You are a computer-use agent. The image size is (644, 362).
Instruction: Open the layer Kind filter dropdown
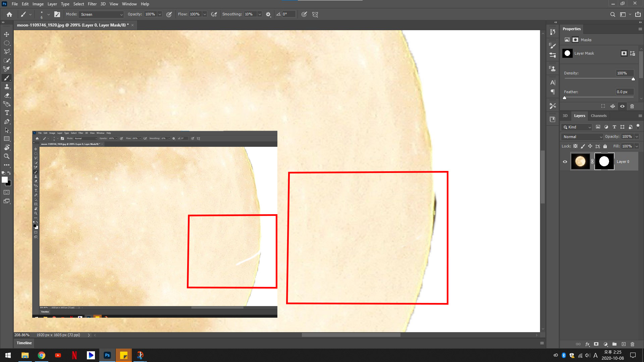click(577, 127)
